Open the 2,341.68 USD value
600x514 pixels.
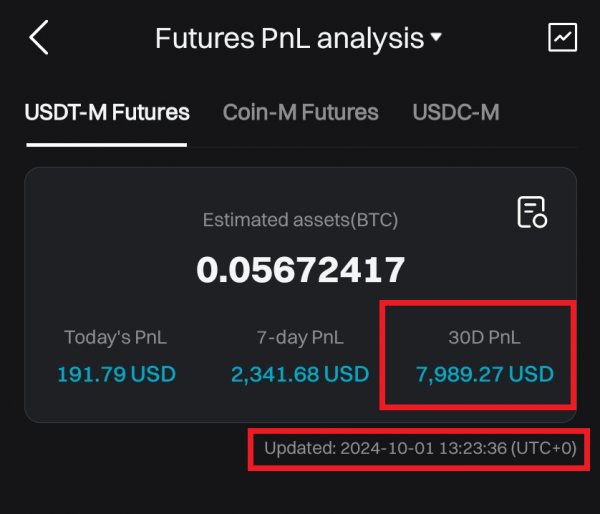click(x=300, y=375)
